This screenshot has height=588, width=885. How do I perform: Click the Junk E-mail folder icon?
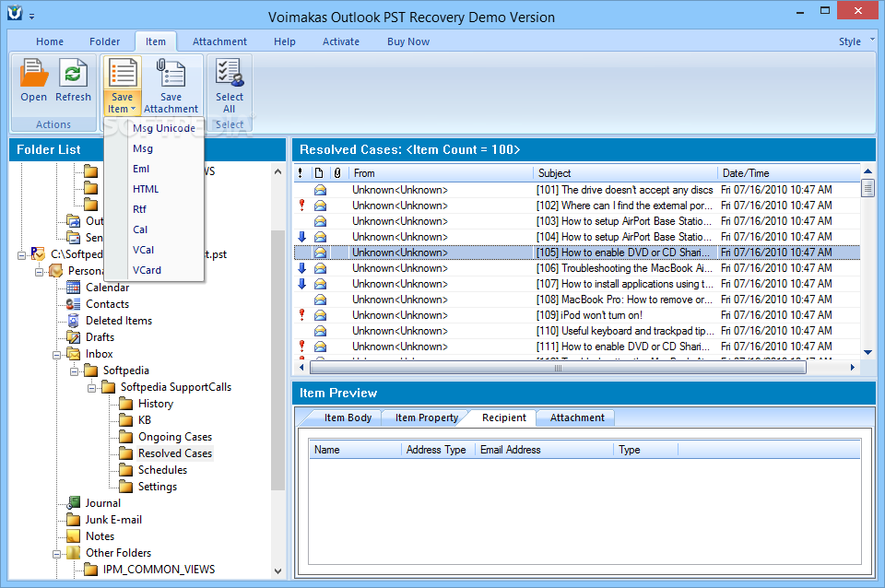tap(74, 520)
